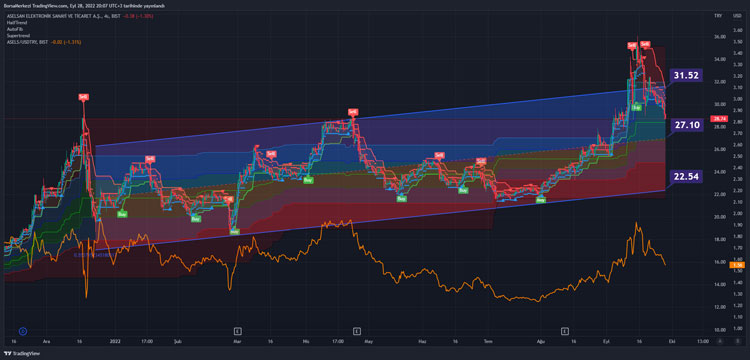Click the 27.10 price callout label

pos(686,125)
